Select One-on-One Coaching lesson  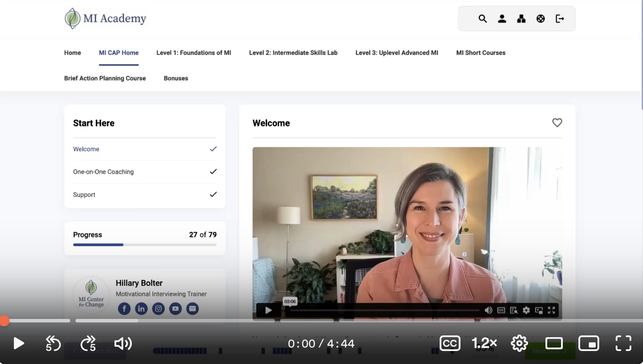coord(103,172)
